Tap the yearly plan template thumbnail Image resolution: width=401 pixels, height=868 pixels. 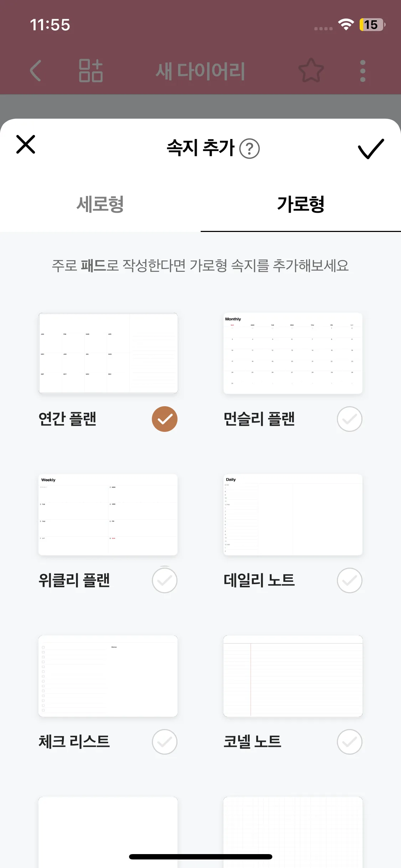(108, 353)
